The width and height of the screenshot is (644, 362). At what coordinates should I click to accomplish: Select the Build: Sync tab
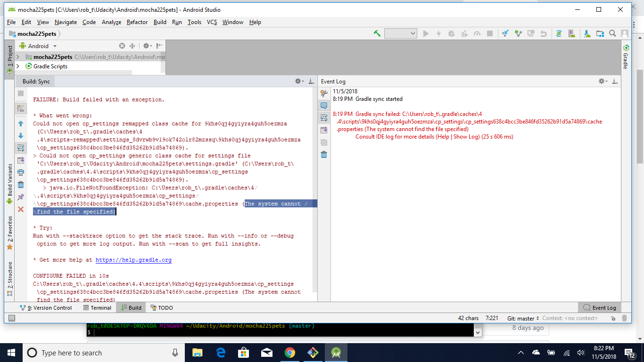tap(36, 82)
